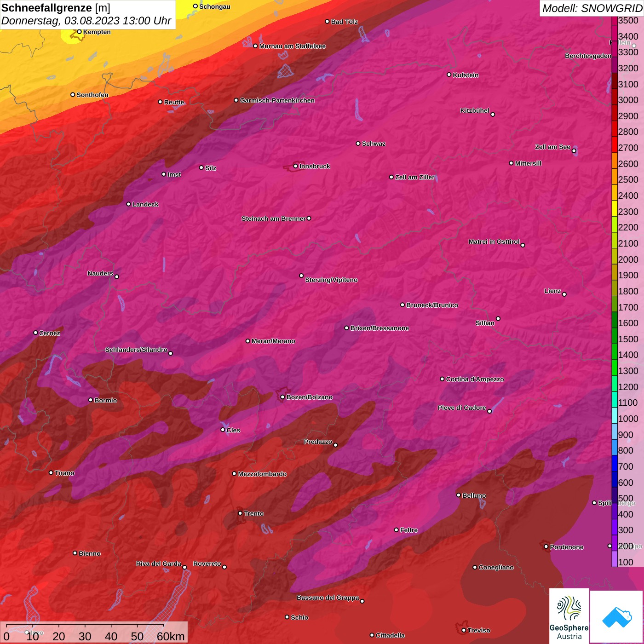
Task: Select the "Garmisch-Partenkirchen" map label
Action: 277,100
